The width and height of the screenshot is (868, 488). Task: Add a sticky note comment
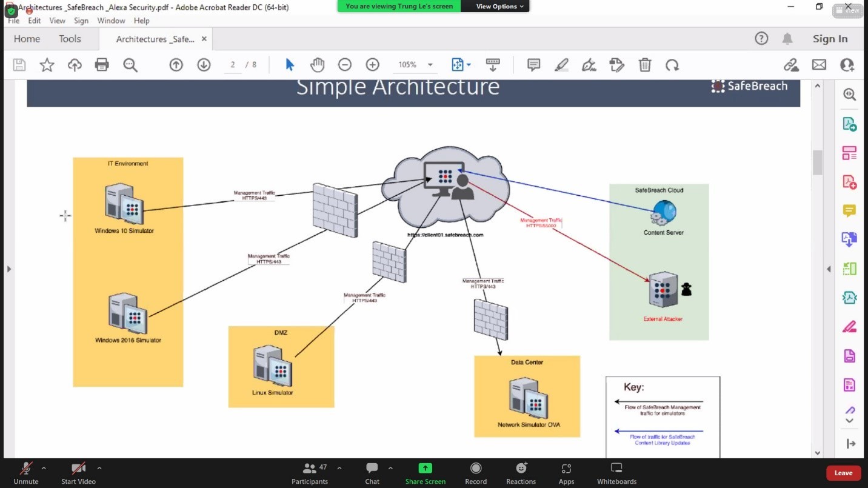tap(534, 65)
